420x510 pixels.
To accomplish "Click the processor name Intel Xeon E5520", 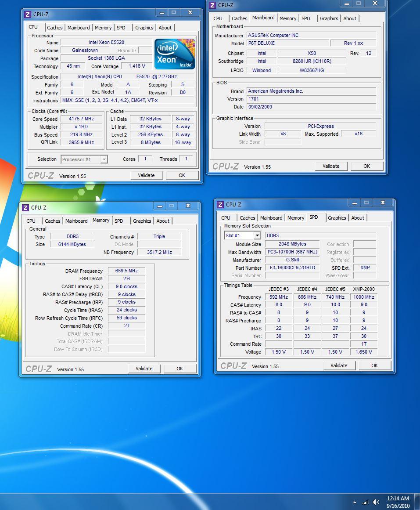I will point(107,42).
